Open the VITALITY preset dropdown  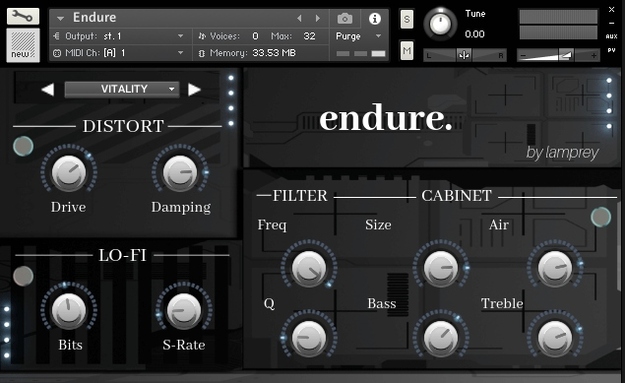[122, 89]
